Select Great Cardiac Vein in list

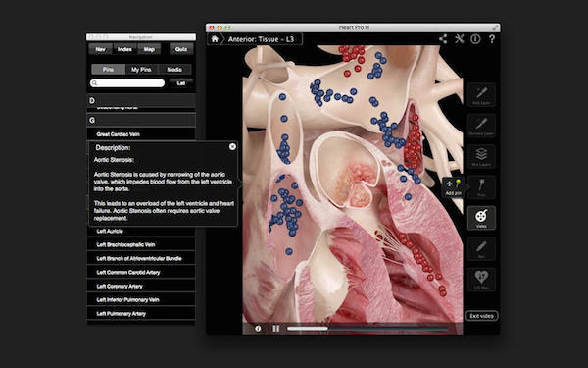click(x=141, y=134)
